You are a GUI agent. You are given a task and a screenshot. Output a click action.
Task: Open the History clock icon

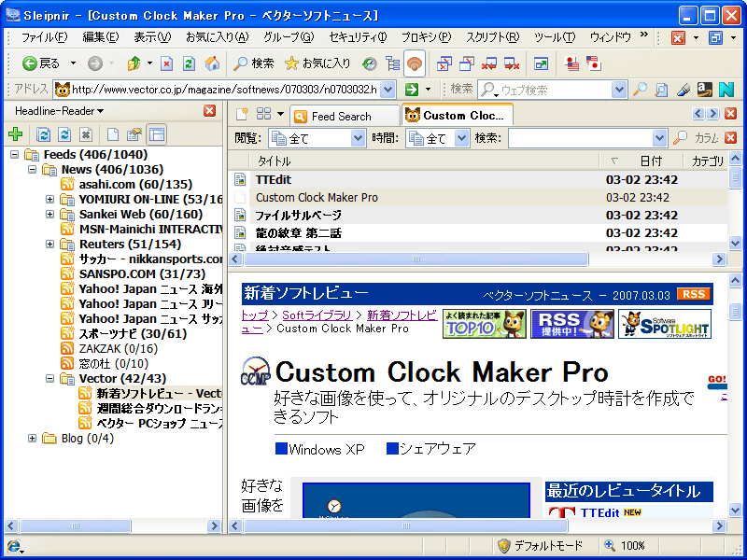369,63
